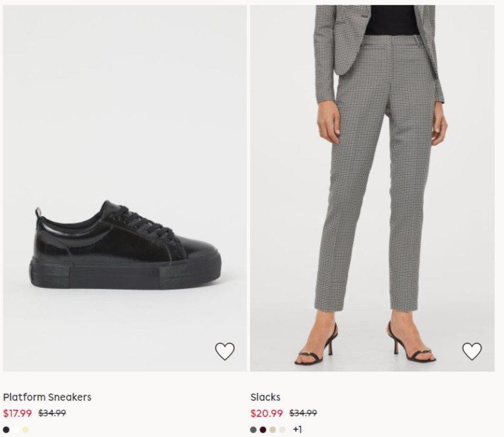Open the Platform Sneakers product title link
The image size is (504, 437).
(47, 397)
